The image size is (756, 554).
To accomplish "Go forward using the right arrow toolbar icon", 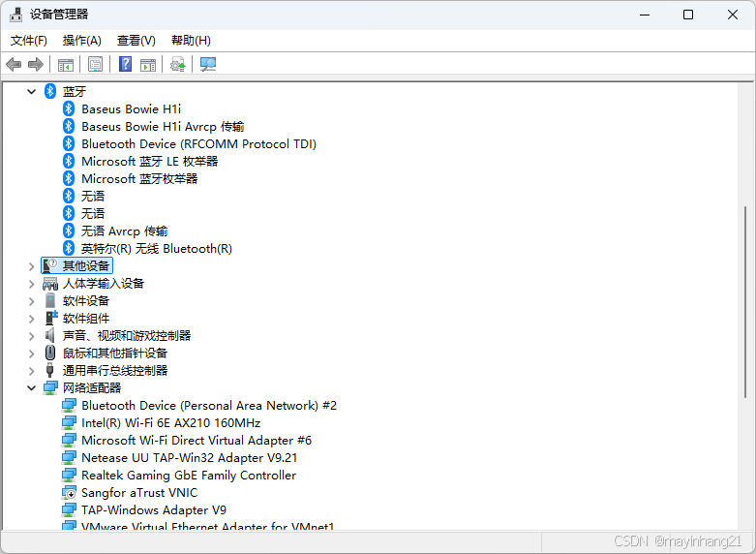I will click(36, 64).
